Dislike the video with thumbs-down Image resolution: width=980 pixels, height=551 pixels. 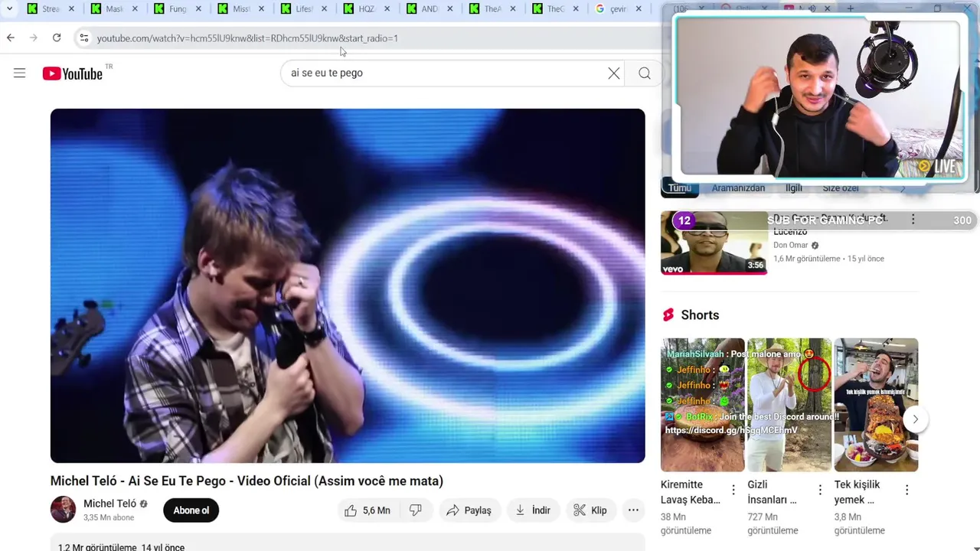[416, 510]
